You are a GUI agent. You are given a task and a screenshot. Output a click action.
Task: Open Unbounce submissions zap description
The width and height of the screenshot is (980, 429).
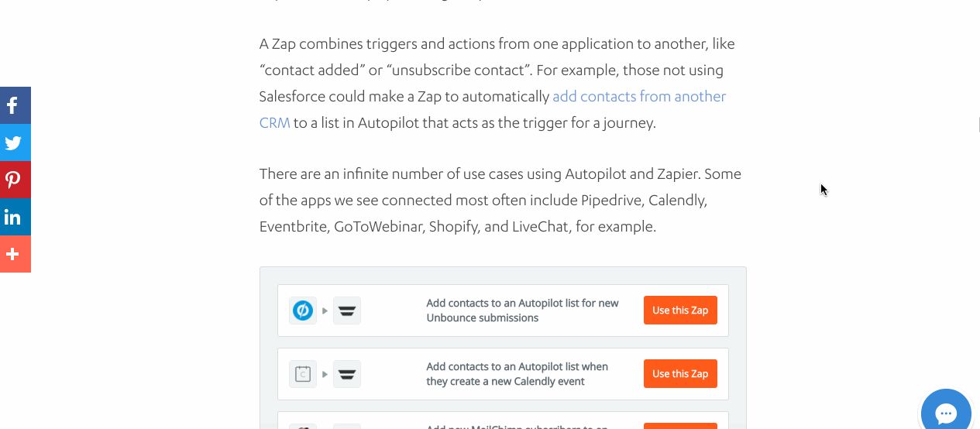coord(522,311)
